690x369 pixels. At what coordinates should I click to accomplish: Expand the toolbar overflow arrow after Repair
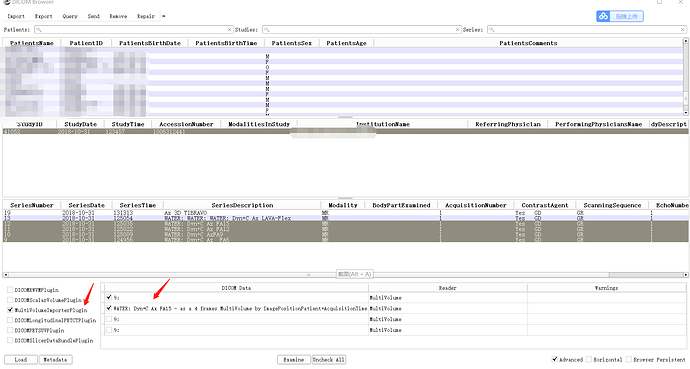(163, 16)
